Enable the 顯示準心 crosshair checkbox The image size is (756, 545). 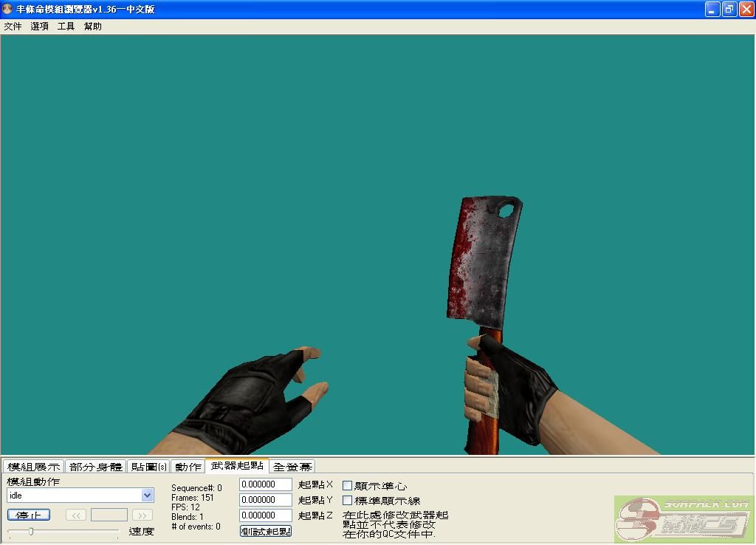tap(348, 486)
